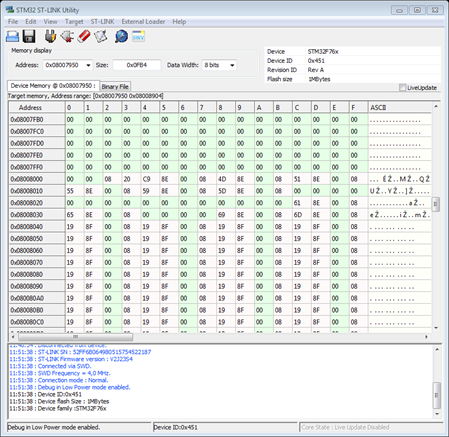
Task: Click the app icon in title bar
Action: pyautogui.click(x=10, y=9)
